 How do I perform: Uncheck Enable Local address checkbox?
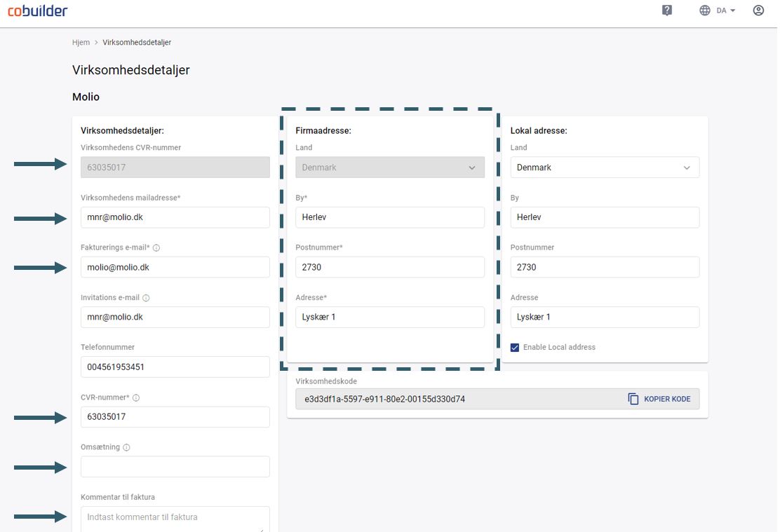(515, 348)
